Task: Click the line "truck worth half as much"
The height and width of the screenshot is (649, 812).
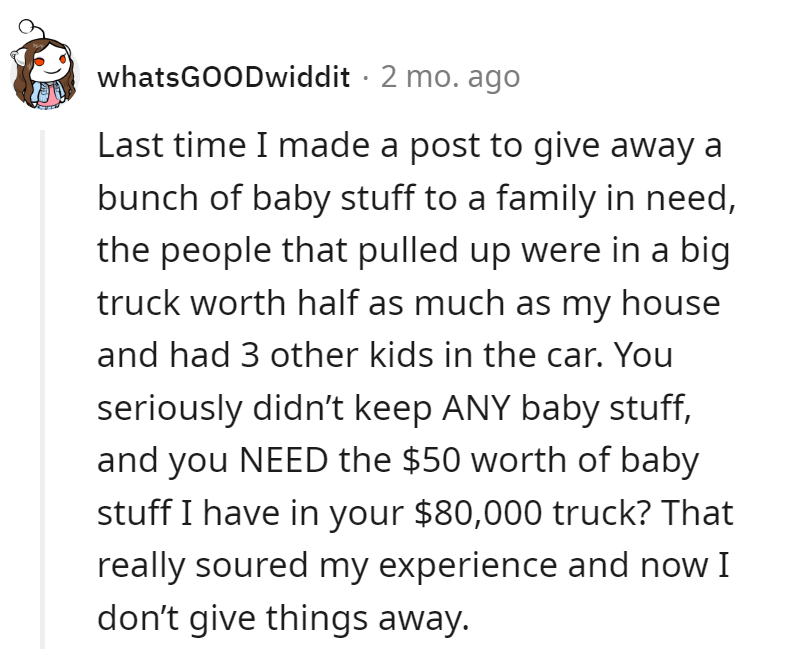Action: [408, 303]
